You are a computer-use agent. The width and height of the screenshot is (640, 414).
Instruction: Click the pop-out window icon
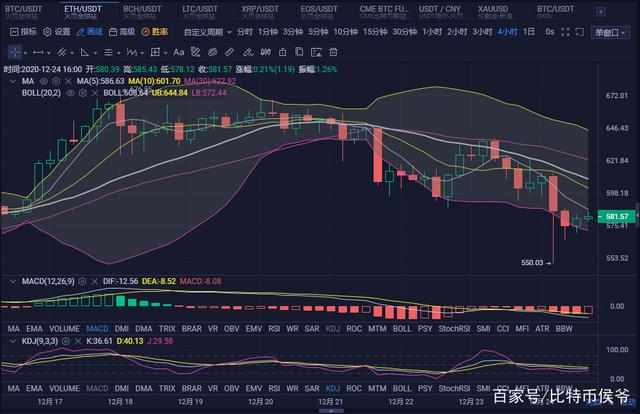pyautogui.click(x=580, y=32)
